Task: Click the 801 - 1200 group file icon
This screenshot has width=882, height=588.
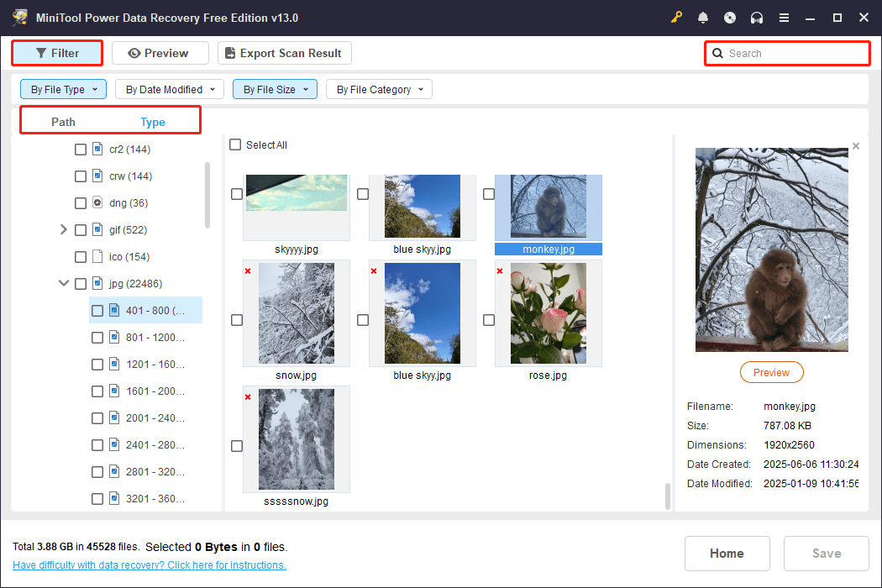Action: click(114, 337)
